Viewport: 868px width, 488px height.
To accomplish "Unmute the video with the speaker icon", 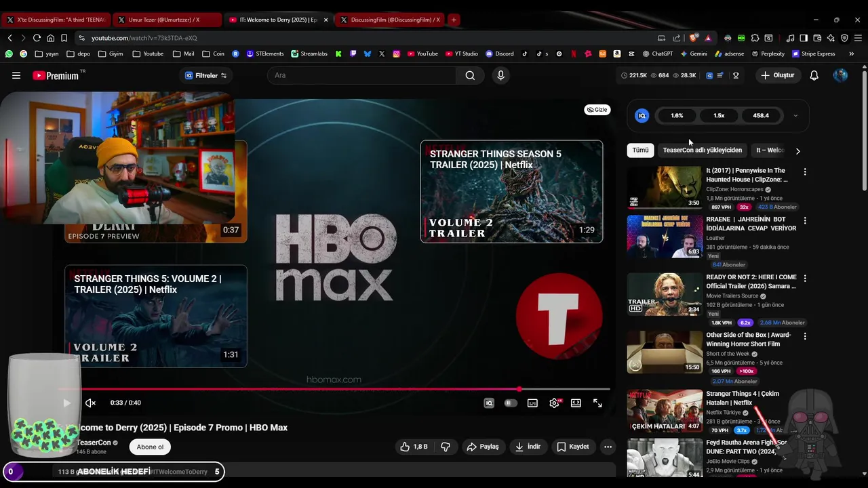I will point(90,403).
